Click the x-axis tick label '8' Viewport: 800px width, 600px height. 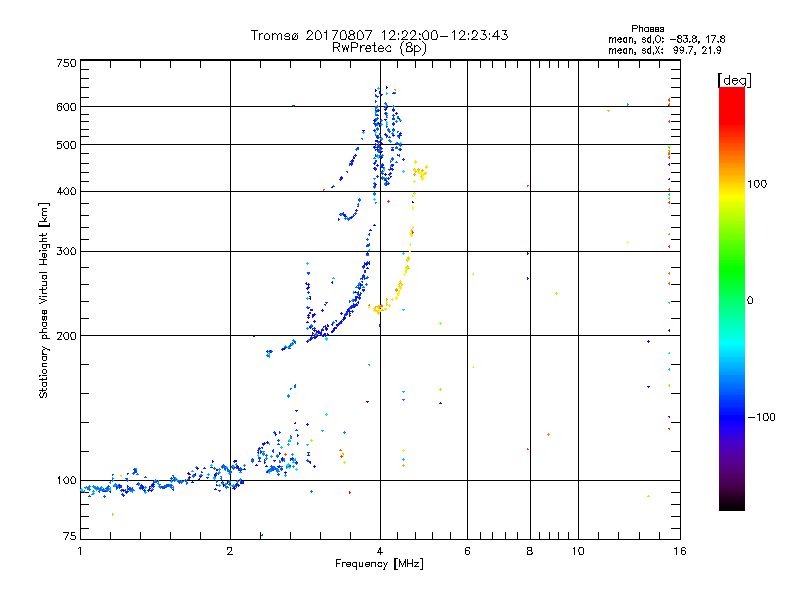pyautogui.click(x=530, y=551)
